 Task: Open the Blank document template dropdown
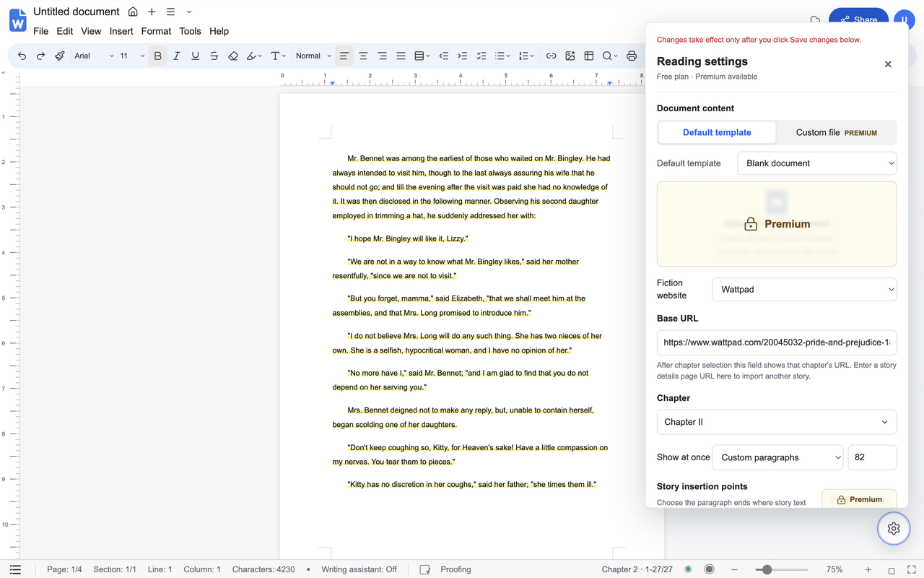tap(817, 163)
